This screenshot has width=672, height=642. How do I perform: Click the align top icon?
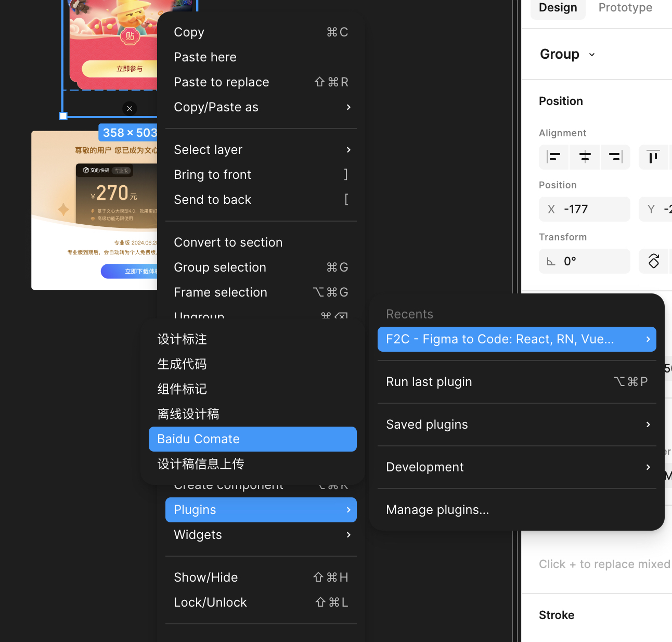tap(653, 157)
